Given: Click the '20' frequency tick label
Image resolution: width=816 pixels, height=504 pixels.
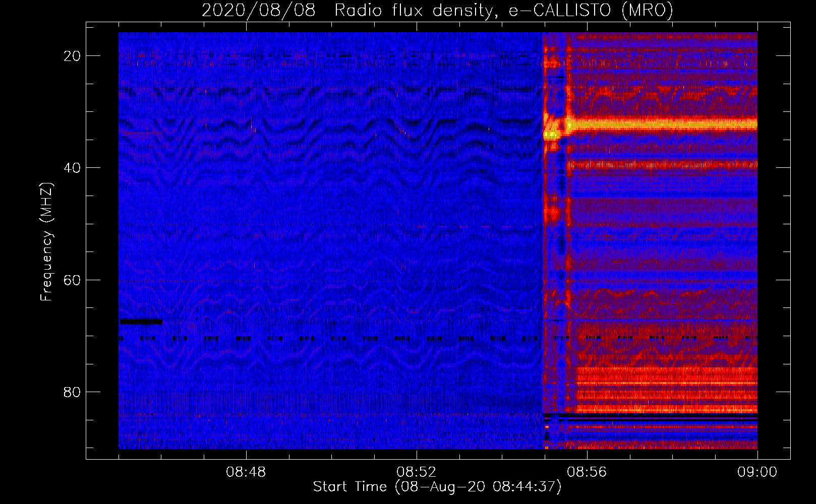Looking at the screenshot, I should pos(72,56).
